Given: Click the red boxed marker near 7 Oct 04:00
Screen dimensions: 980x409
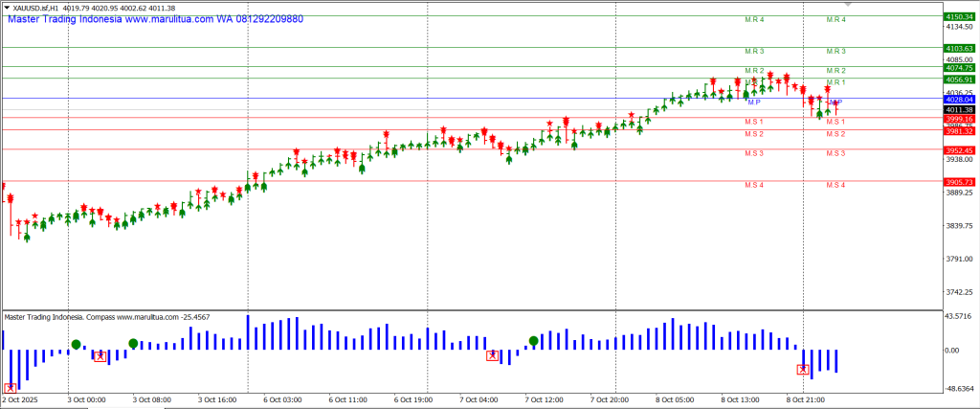Looking at the screenshot, I should 493,355.
